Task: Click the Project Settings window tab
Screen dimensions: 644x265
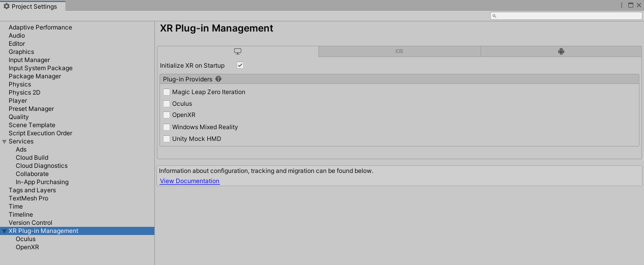Action: click(33, 6)
